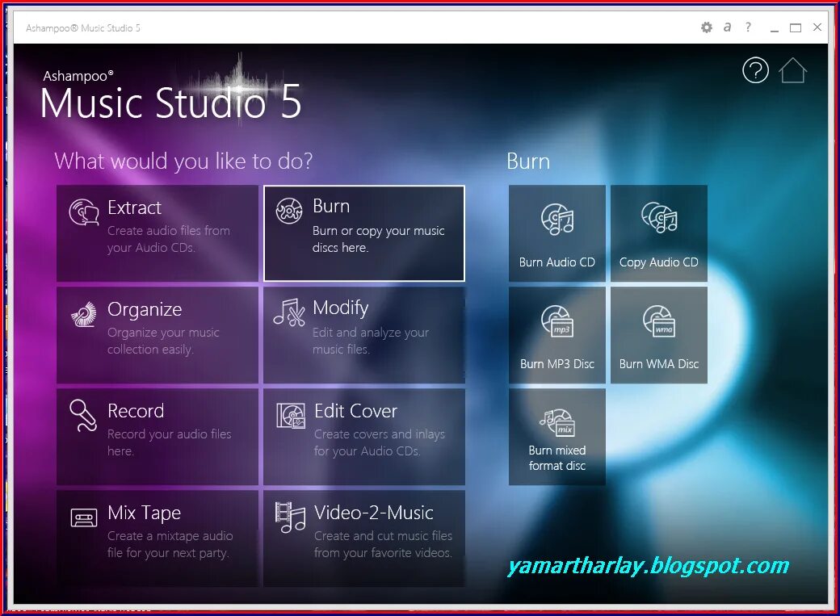Go to the home screen icon
Image resolution: width=840 pixels, height=616 pixels.
(793, 70)
